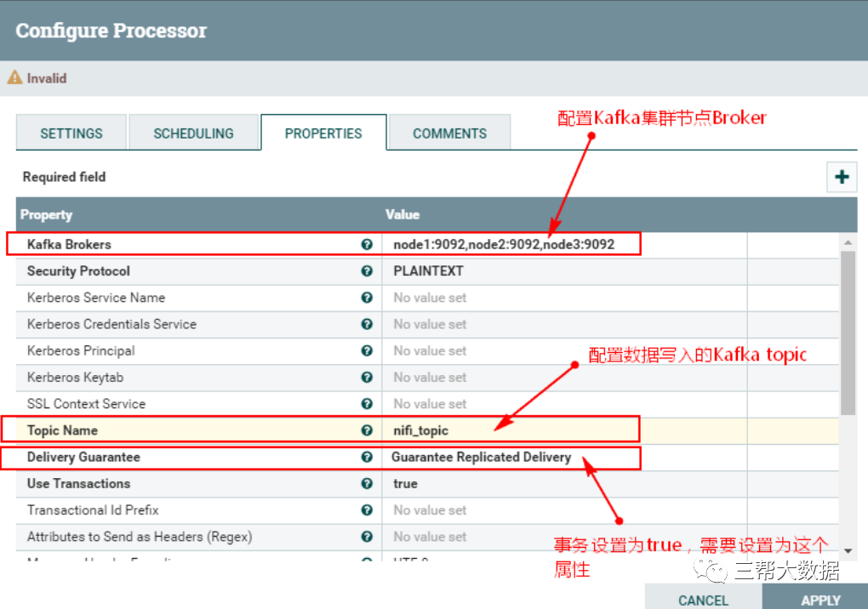Click help icon for Use Transactions

367,483
